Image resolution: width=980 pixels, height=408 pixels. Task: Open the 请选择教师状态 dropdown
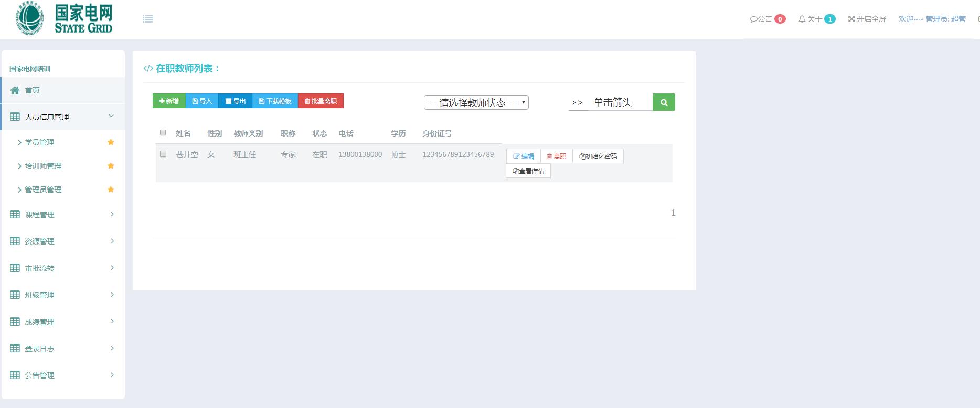pyautogui.click(x=476, y=102)
